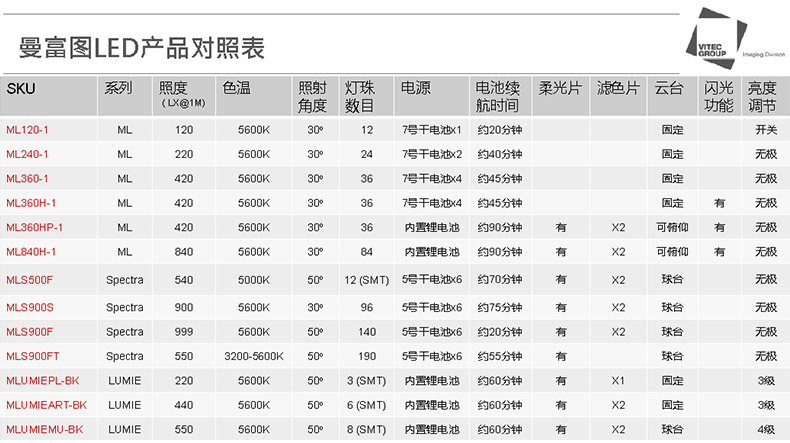Viewport: 790px width, 443px height.
Task: Select SKU MLS900S
Action: (x=30, y=307)
